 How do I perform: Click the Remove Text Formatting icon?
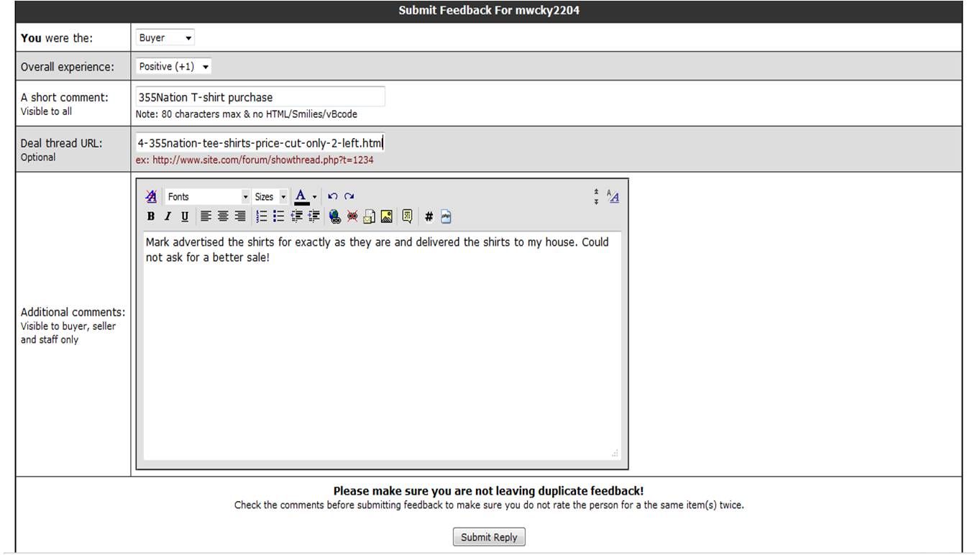tap(151, 196)
